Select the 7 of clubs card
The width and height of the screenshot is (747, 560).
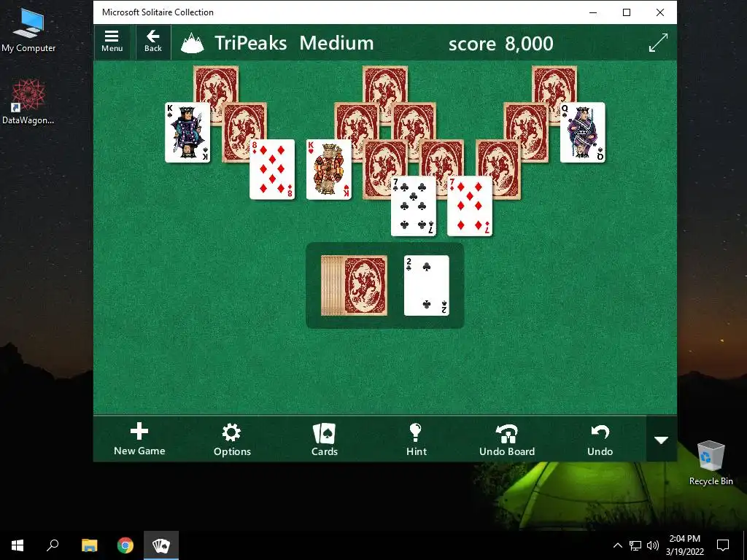[414, 206]
